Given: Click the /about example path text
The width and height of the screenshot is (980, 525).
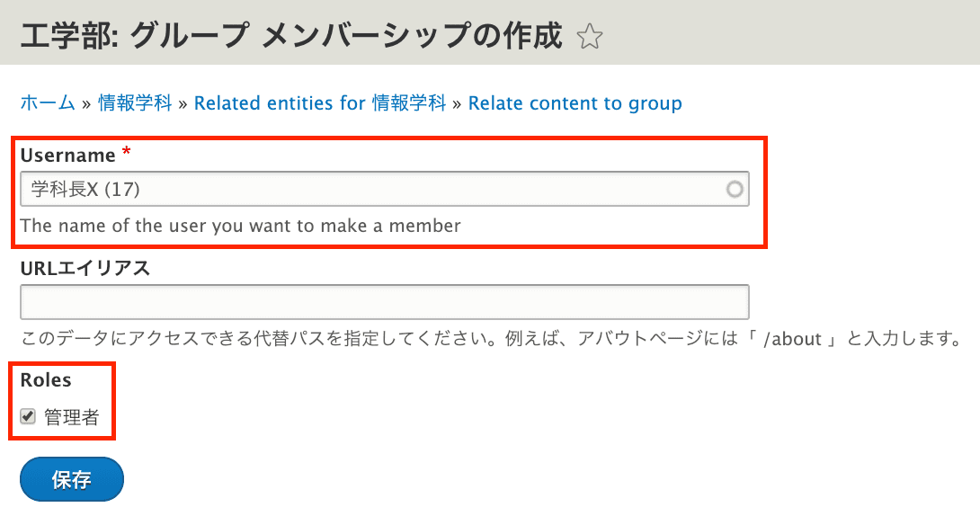Looking at the screenshot, I should coord(792,340).
